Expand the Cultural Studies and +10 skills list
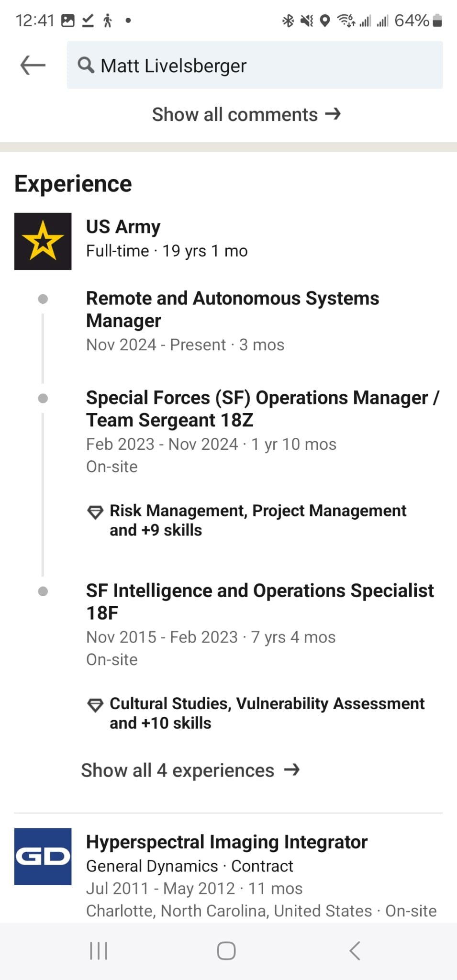 tap(267, 713)
